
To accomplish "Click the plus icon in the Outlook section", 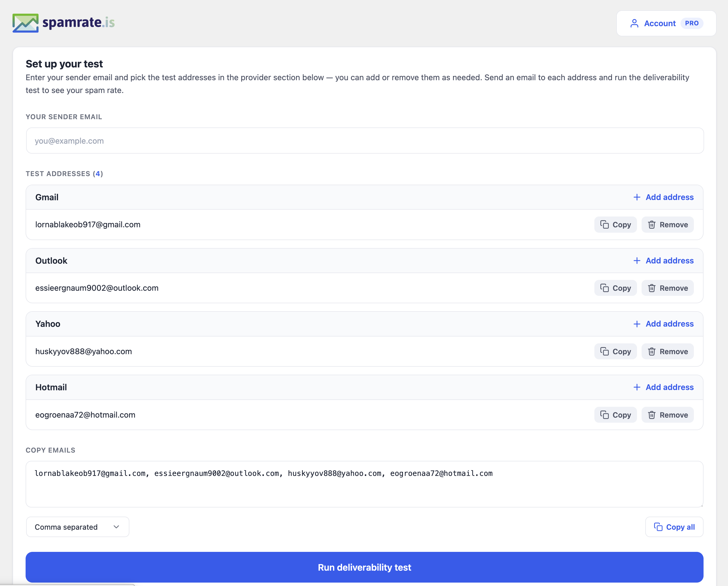I will point(637,261).
